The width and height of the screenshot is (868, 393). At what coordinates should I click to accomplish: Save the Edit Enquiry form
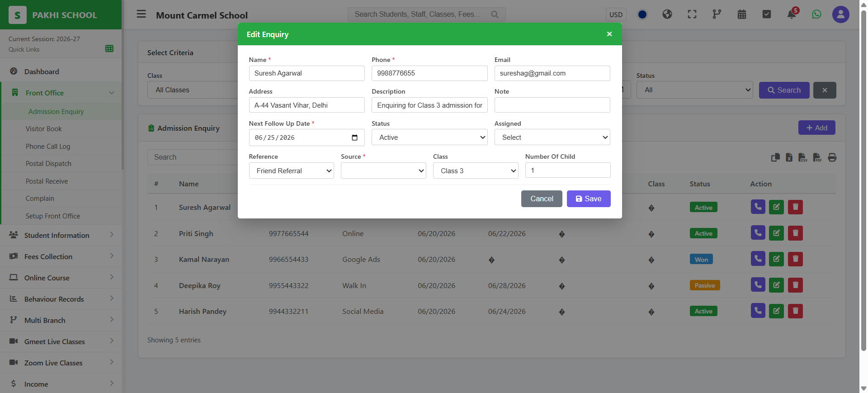pyautogui.click(x=589, y=199)
